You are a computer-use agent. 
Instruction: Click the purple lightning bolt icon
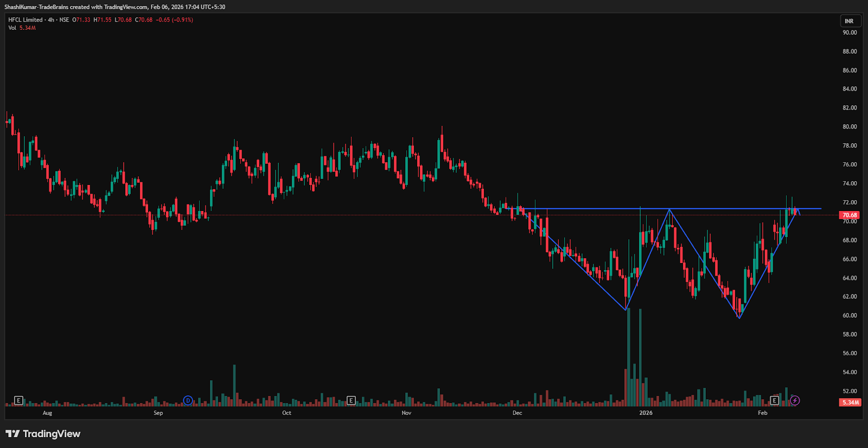click(795, 401)
